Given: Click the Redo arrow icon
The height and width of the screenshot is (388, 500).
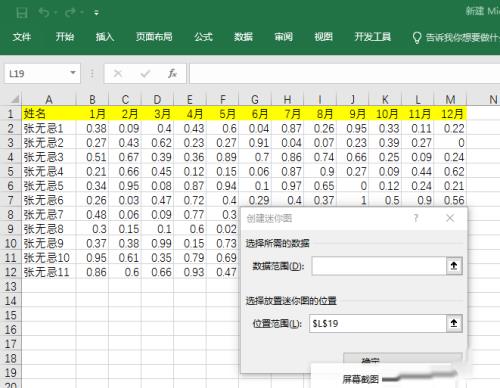Looking at the screenshot, I should pyautogui.click(x=70, y=13).
